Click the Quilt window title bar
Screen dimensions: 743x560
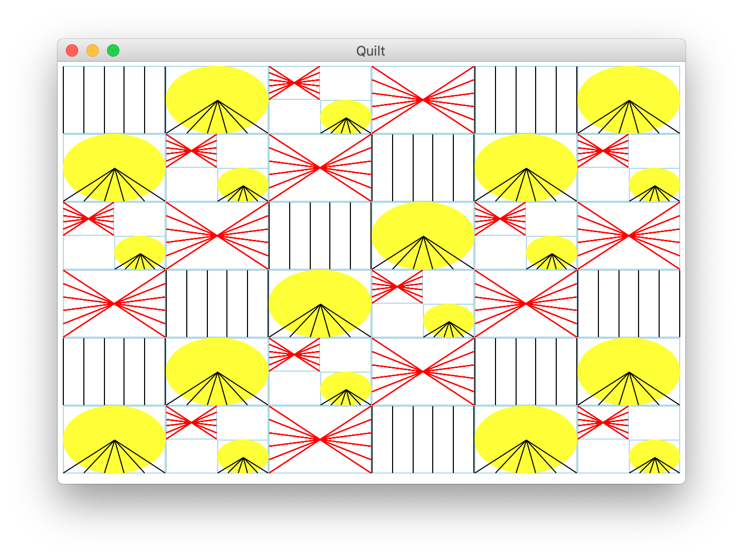(x=371, y=51)
